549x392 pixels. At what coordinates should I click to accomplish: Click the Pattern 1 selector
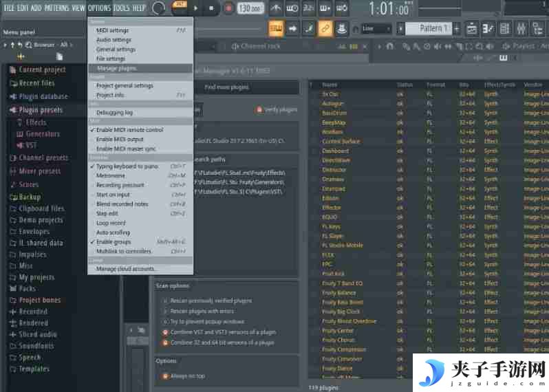tap(429, 28)
